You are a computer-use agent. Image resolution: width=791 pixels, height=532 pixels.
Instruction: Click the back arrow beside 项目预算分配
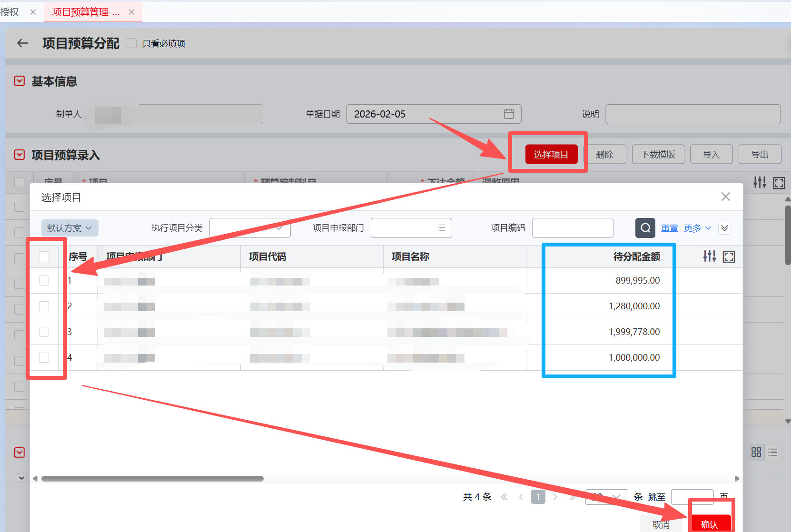pos(22,43)
